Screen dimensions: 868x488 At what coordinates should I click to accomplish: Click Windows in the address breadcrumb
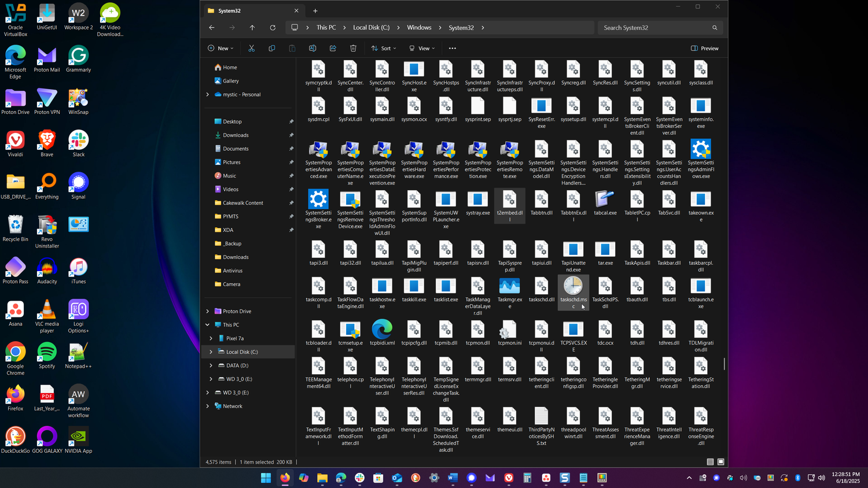(x=419, y=28)
